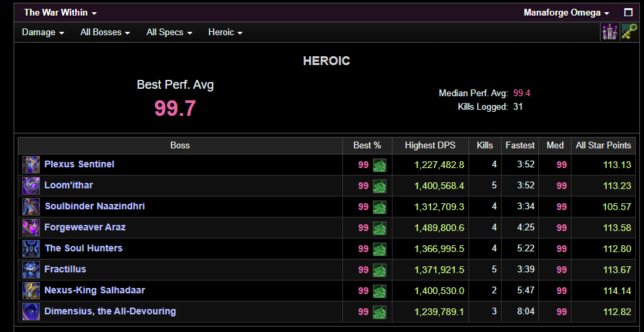This screenshot has width=644, height=332.
Task: Open The Soul Hunters boss link
Action: click(x=83, y=248)
